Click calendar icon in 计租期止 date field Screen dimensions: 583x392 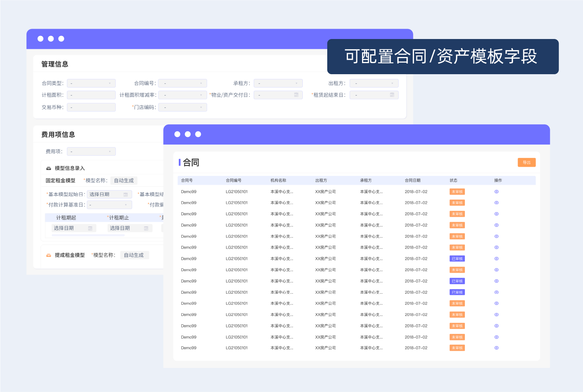coord(146,228)
